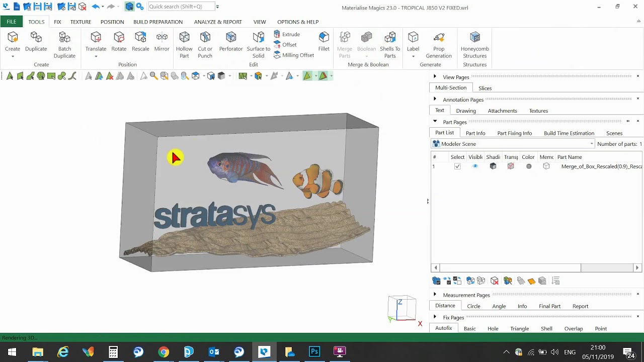Click the Part Name column header

pyautogui.click(x=570, y=157)
